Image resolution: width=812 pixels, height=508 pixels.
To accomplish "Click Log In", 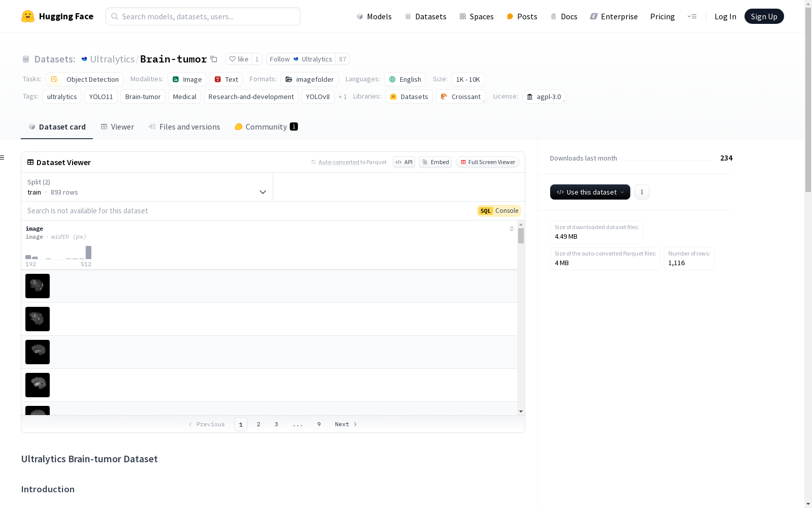I will point(725,16).
